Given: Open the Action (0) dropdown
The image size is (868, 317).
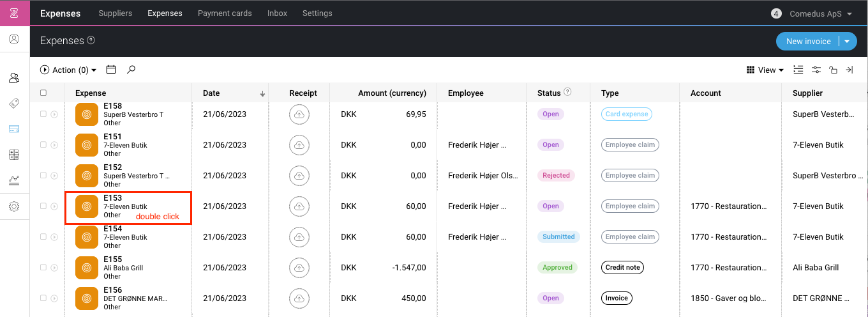Looking at the screenshot, I should point(68,70).
